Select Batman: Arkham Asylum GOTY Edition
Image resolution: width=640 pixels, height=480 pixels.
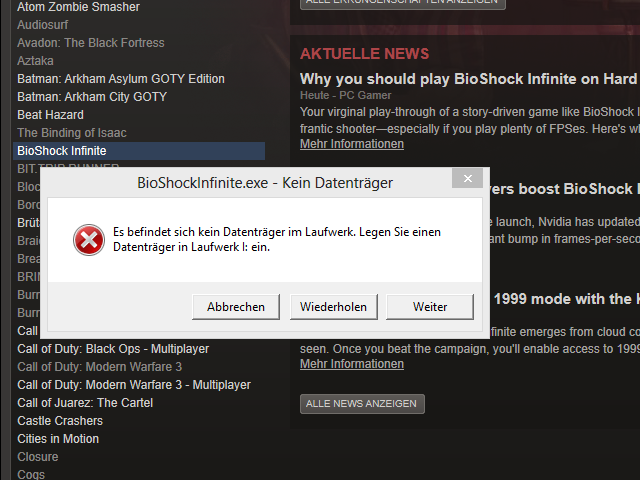[121, 79]
